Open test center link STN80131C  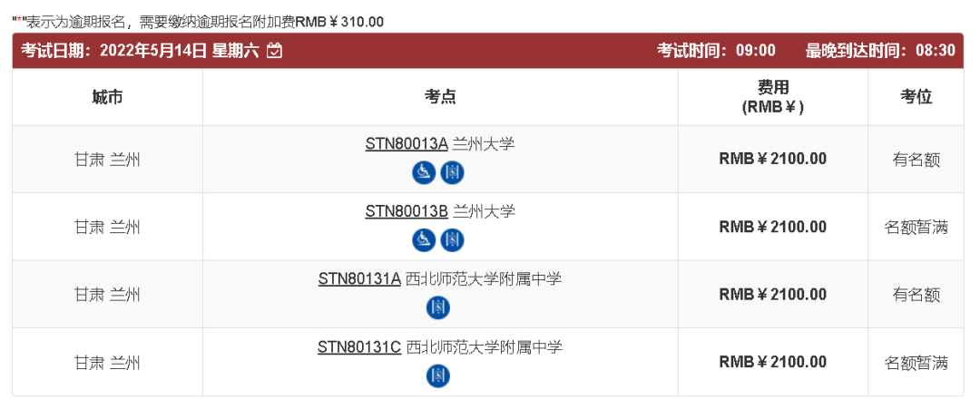pyautogui.click(x=359, y=346)
